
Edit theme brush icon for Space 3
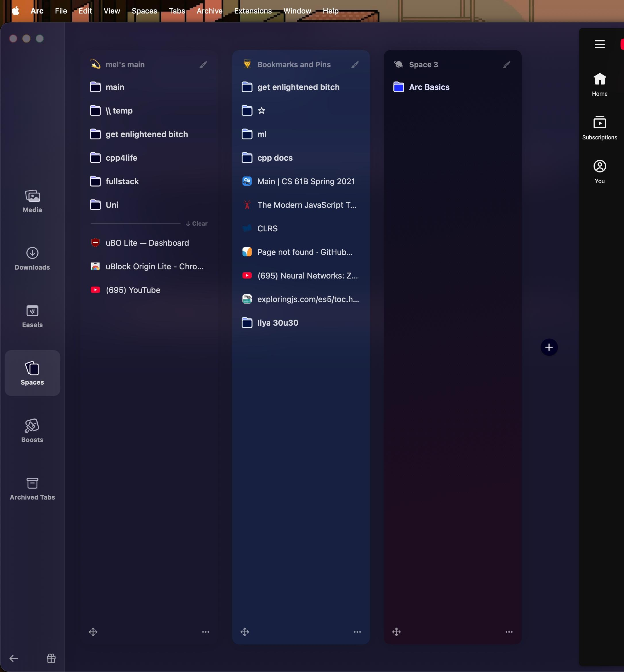point(506,65)
